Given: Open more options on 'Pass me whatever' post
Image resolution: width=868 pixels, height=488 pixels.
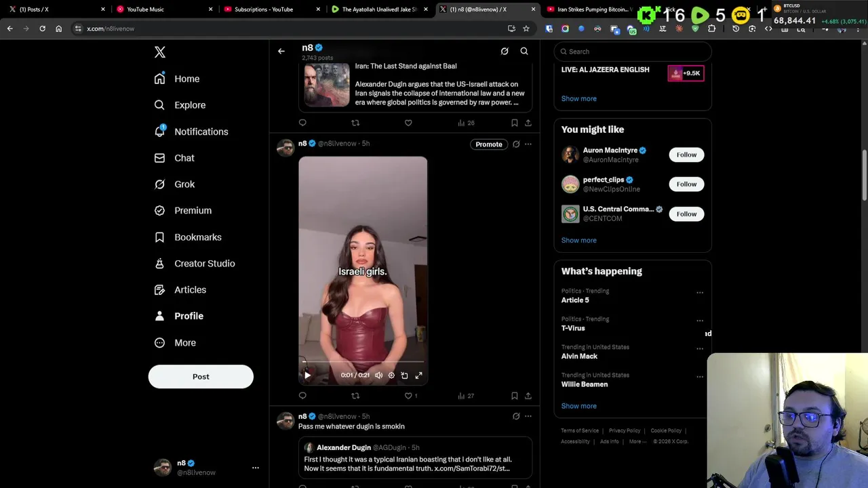Looking at the screenshot, I should 528,416.
